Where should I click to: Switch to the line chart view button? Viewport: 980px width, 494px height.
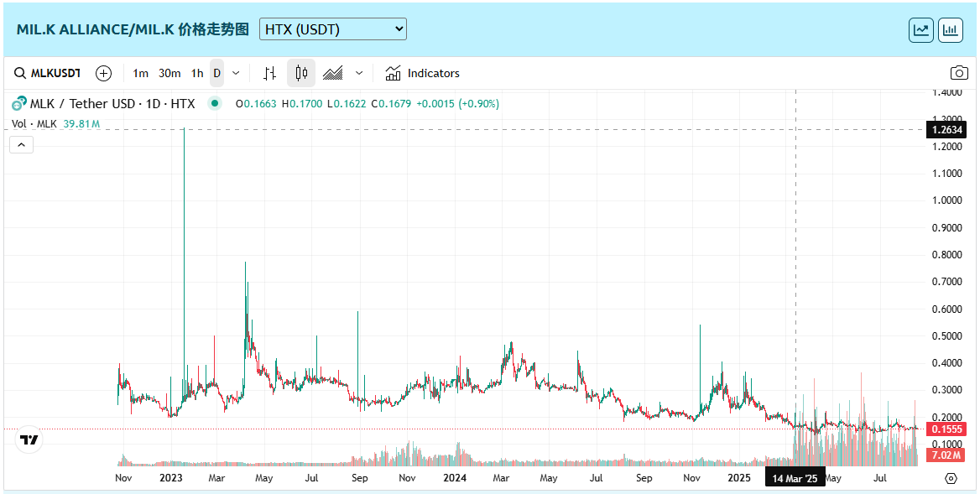click(921, 30)
